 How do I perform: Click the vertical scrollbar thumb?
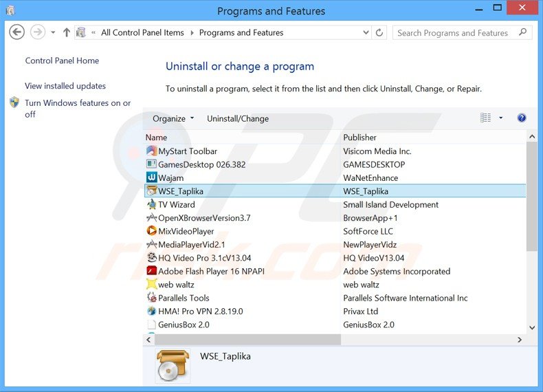[532, 197]
